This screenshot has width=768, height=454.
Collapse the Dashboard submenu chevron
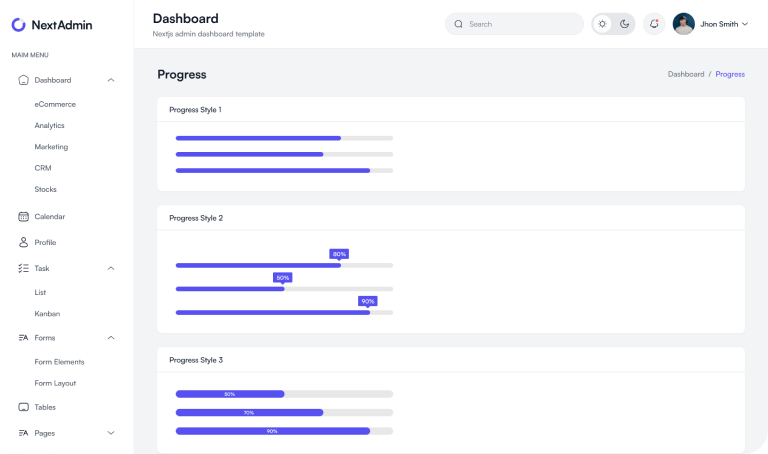click(x=111, y=80)
